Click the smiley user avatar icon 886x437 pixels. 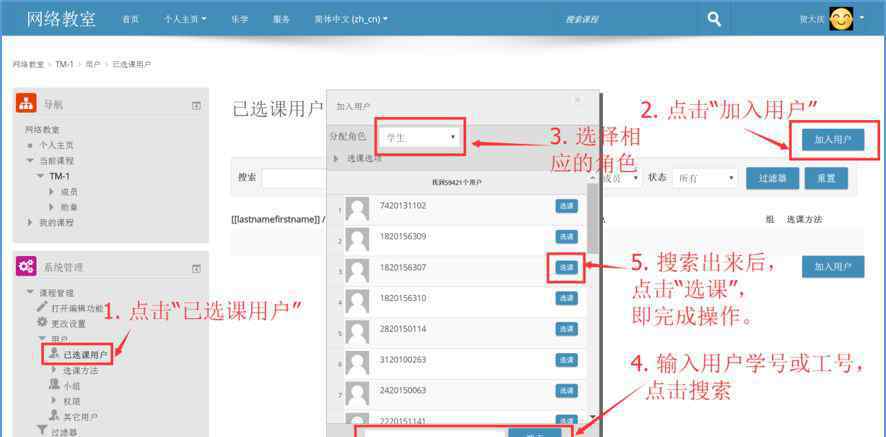point(841,18)
